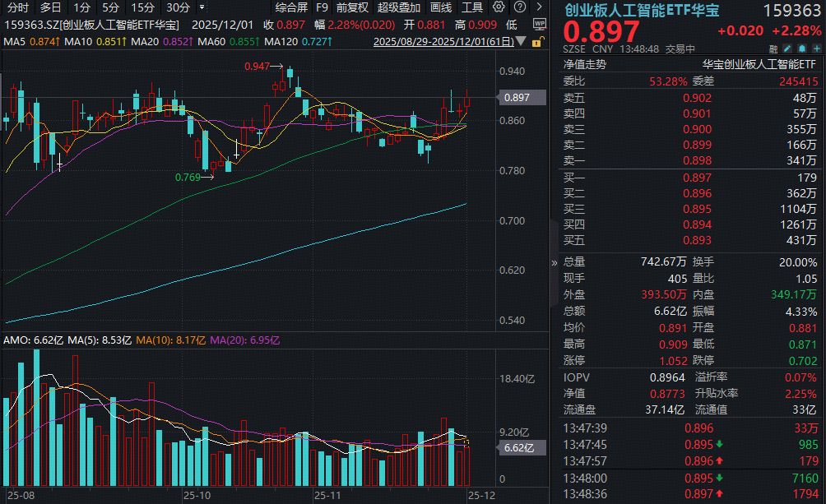Click the right arrow to reveal more toolbar tools
The height and width of the screenshot is (504, 826).
tap(539, 7)
